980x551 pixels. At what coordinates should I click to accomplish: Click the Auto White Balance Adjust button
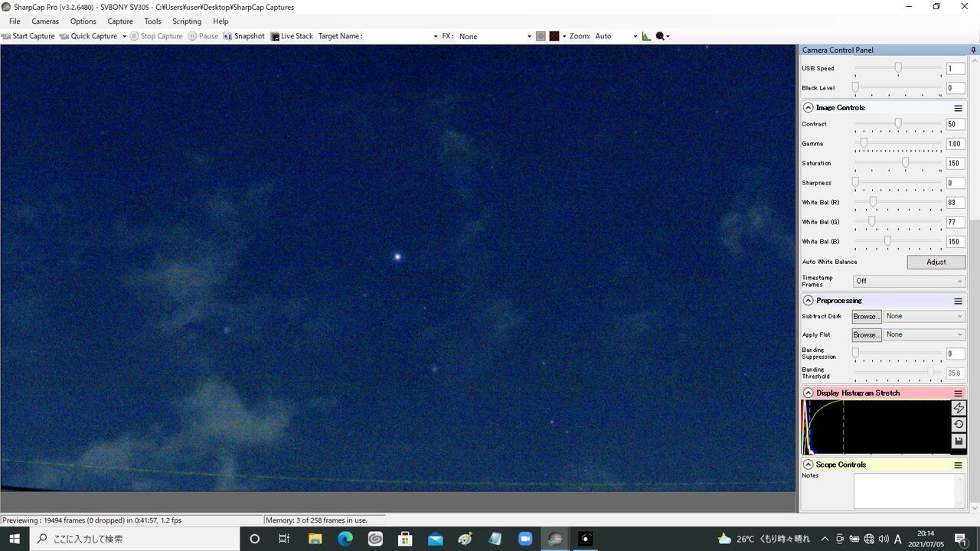936,262
